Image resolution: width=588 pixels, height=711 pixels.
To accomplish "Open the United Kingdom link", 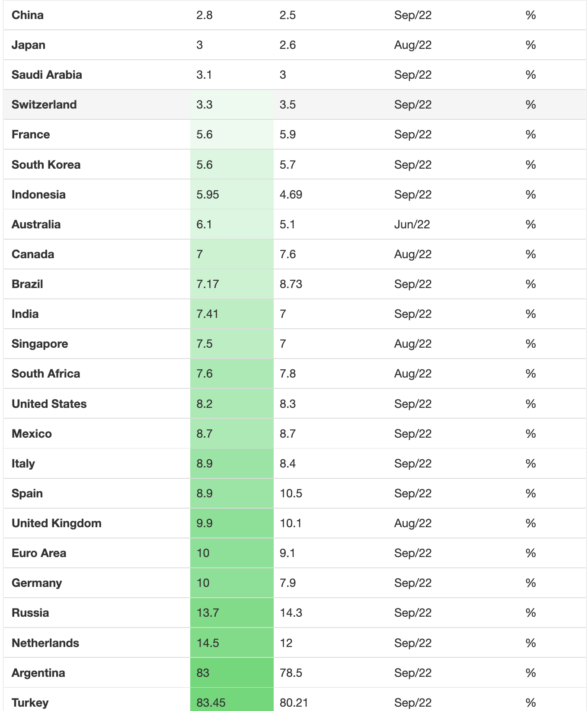I will coord(57,523).
